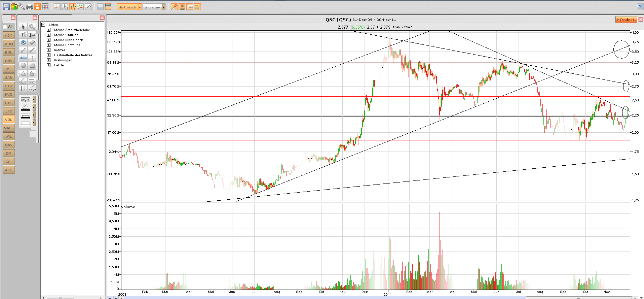Viewport: 644px width, 299px height.
Task: Click the blue horizontal lines grid icon
Action: (100, 7)
